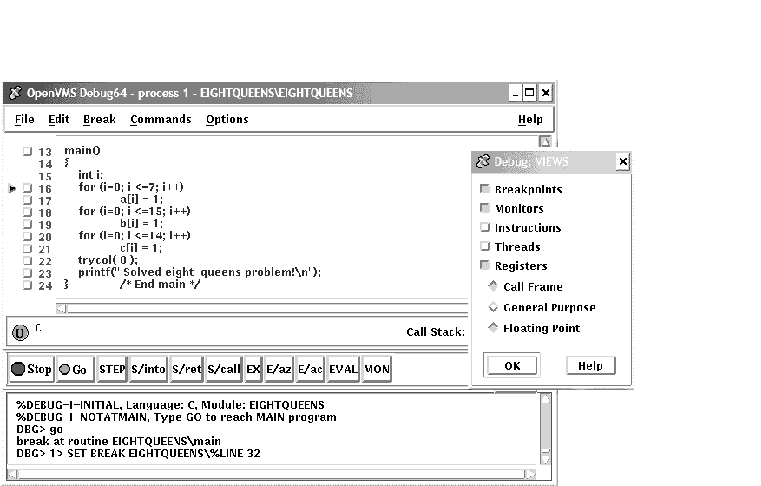Image resolution: width=761 pixels, height=486 pixels.
Task: Click Help in Debug Views dialog
Action: (x=590, y=366)
